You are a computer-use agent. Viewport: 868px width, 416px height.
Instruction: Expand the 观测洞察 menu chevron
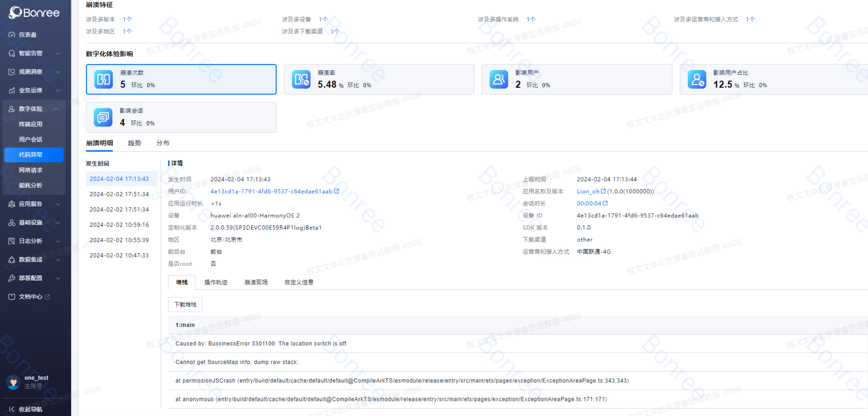(x=58, y=72)
